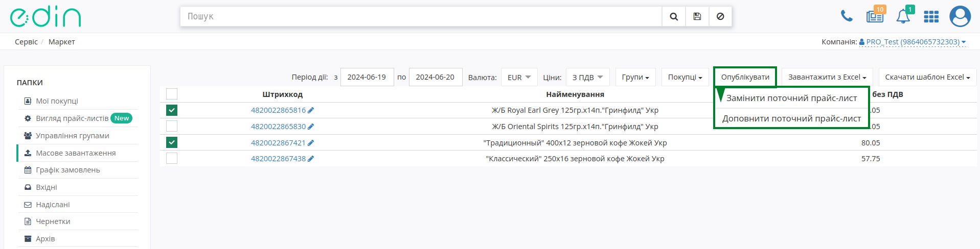This screenshot has height=249, width=980.
Task: Open the apps grid icon
Action: coord(931,17)
